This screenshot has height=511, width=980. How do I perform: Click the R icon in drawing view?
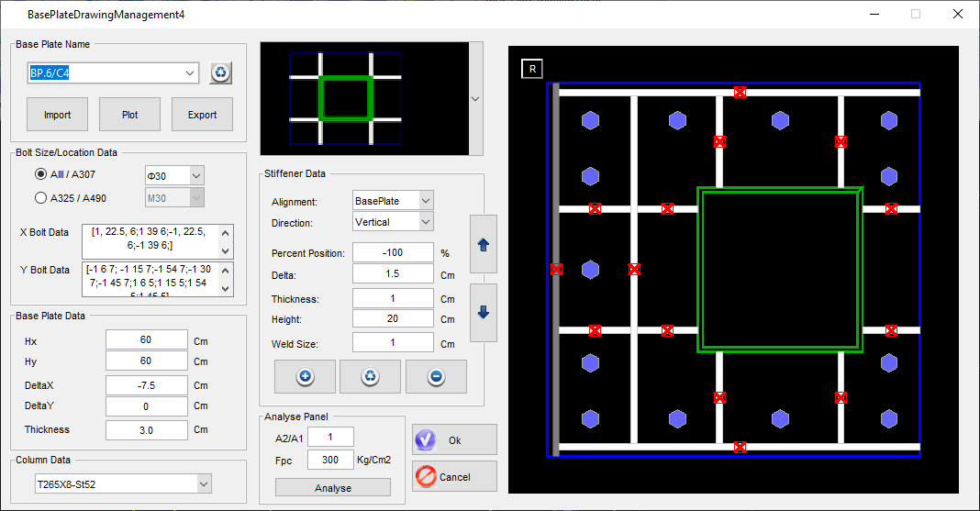(x=532, y=69)
